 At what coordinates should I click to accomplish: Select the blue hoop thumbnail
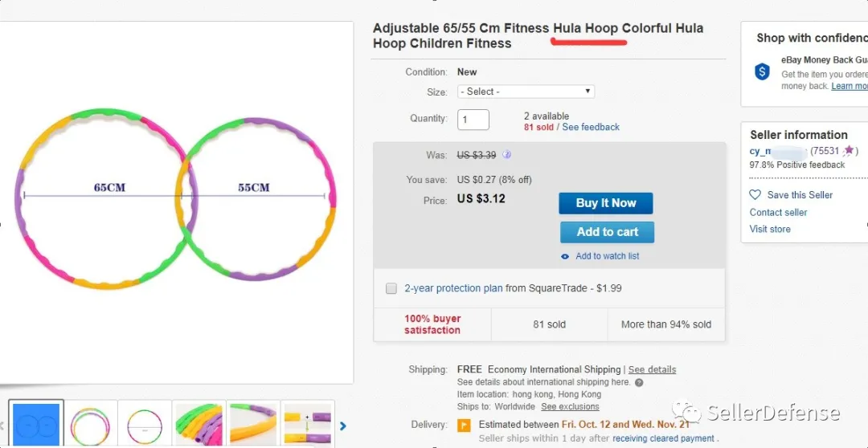[37, 426]
